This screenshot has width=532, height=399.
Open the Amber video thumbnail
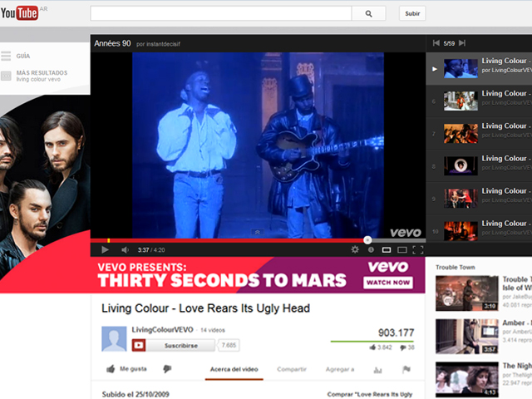(x=467, y=336)
